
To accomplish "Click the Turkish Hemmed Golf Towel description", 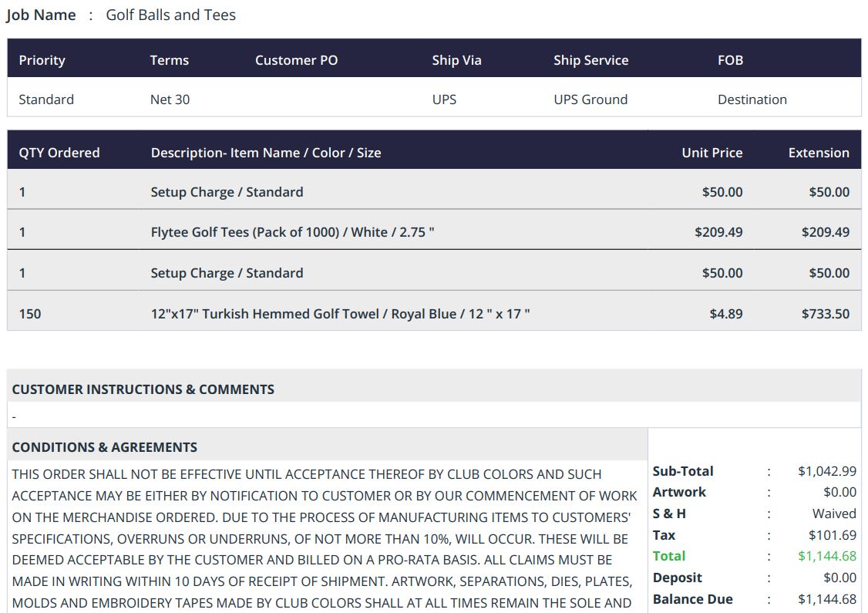I will point(340,314).
